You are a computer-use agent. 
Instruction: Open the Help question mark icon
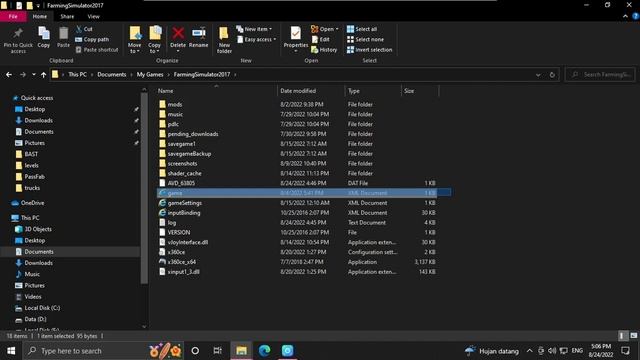click(636, 16)
